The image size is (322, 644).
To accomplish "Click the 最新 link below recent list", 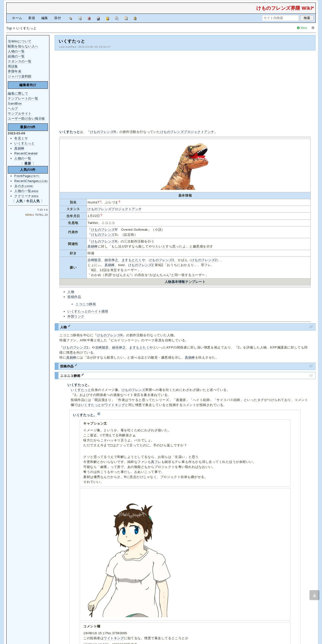I will point(28,164).
